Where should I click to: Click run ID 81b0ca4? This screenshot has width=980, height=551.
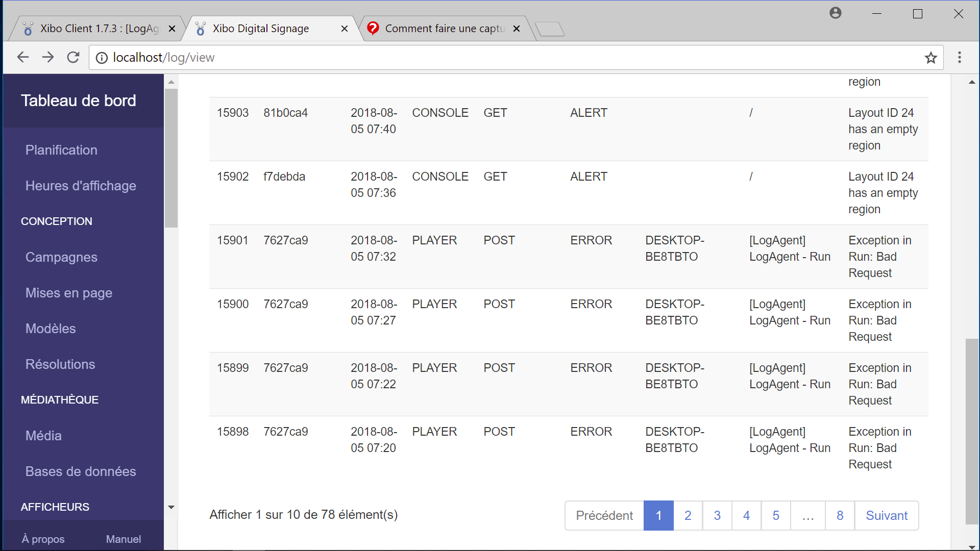[285, 113]
